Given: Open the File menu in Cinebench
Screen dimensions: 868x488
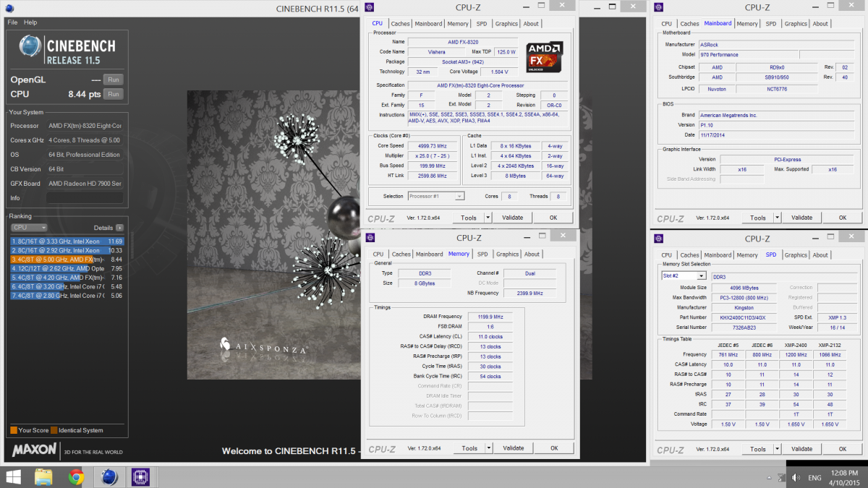Looking at the screenshot, I should [x=12, y=22].
